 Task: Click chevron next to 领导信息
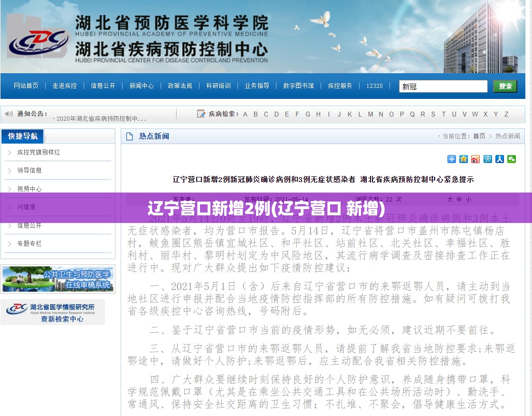click(9, 171)
